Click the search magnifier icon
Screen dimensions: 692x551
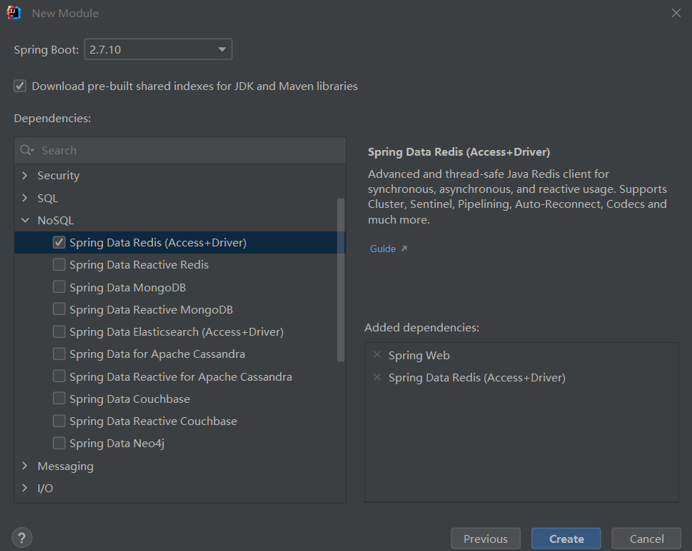tap(27, 150)
